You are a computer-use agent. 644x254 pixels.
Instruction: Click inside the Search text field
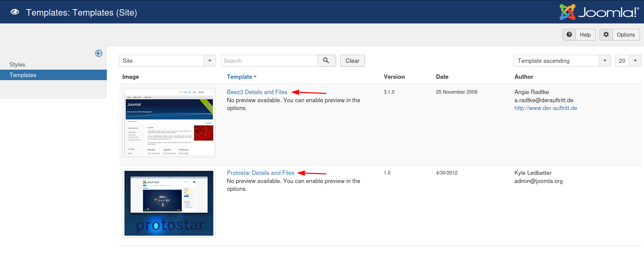[269, 61]
